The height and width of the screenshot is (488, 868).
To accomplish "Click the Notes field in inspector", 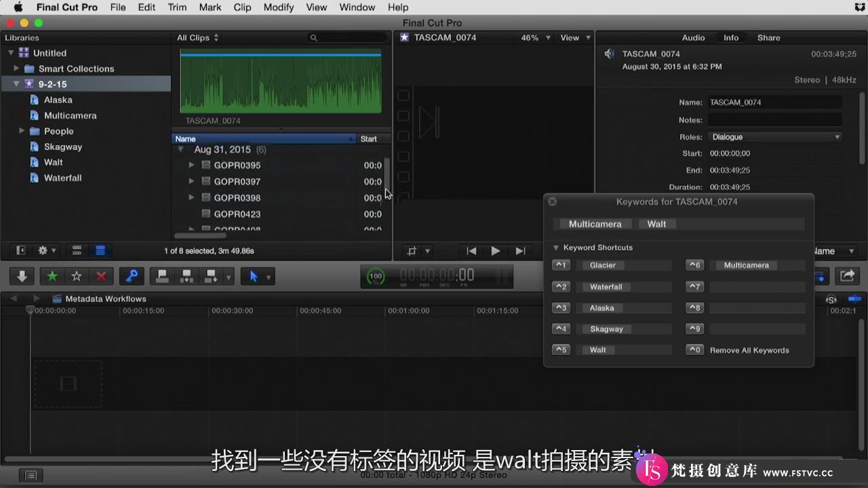I will tap(774, 120).
